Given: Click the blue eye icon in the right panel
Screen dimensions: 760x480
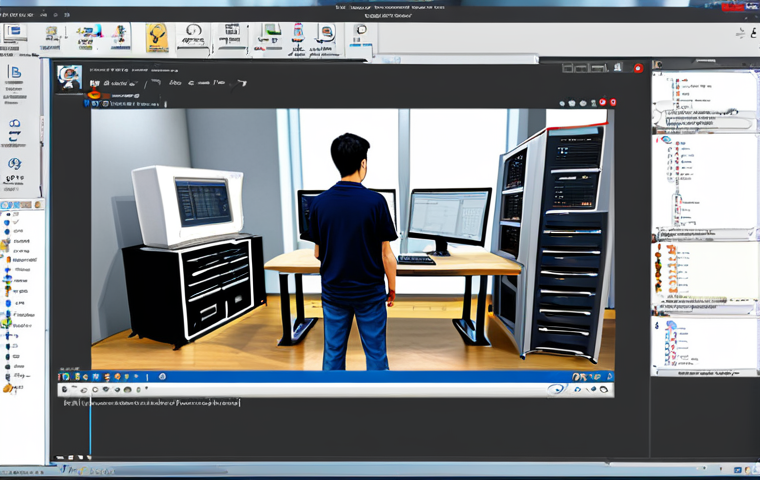Looking at the screenshot, I should [x=666, y=140].
